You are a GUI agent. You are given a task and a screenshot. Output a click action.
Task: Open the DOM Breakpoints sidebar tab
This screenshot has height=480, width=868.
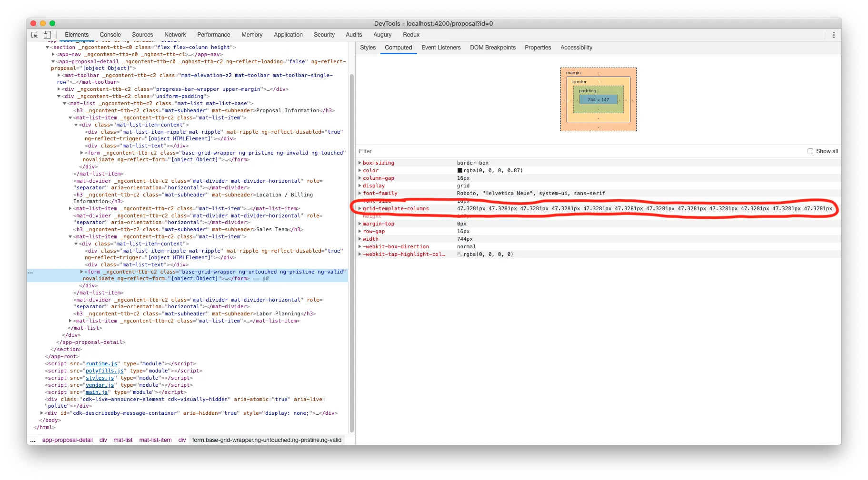pos(493,48)
